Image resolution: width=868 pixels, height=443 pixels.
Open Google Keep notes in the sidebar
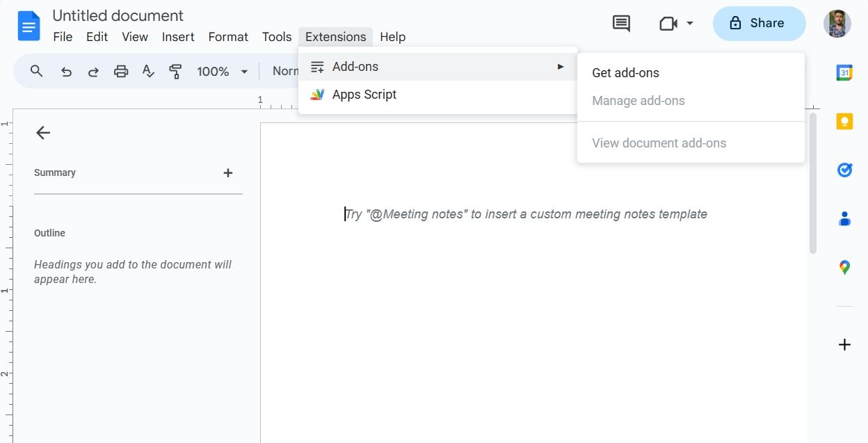coord(844,121)
